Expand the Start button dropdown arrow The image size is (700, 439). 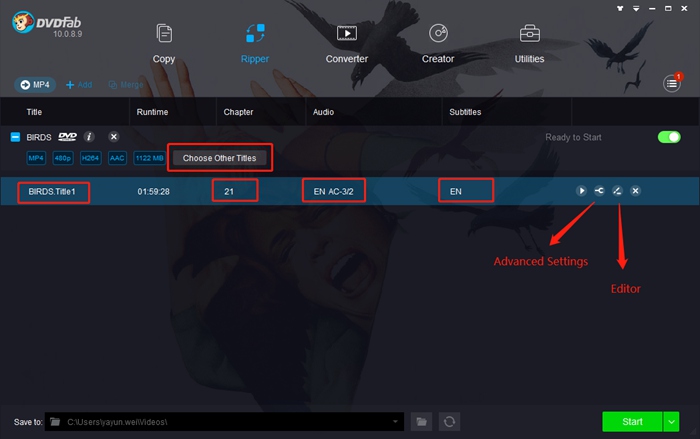(x=673, y=422)
